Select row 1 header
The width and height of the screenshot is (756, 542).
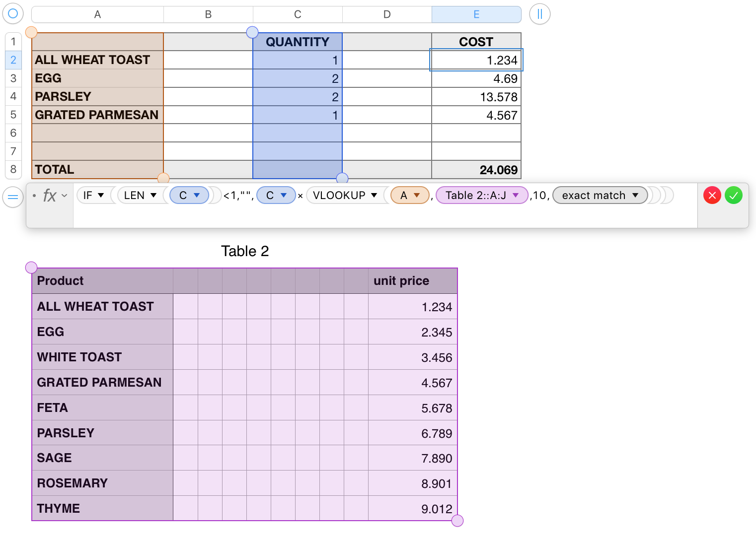(x=13, y=42)
